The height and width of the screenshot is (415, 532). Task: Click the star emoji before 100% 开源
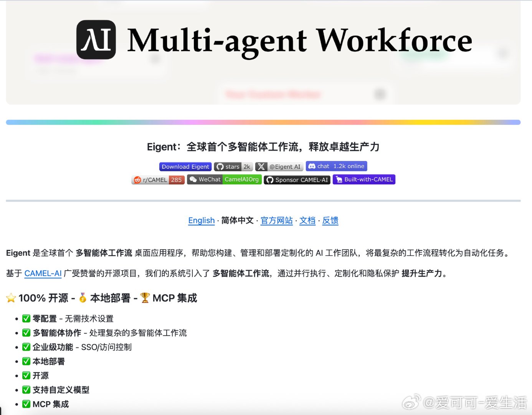click(11, 298)
